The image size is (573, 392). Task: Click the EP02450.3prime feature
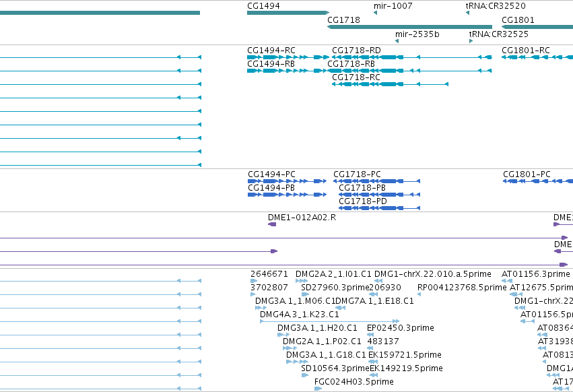[x=370, y=335]
